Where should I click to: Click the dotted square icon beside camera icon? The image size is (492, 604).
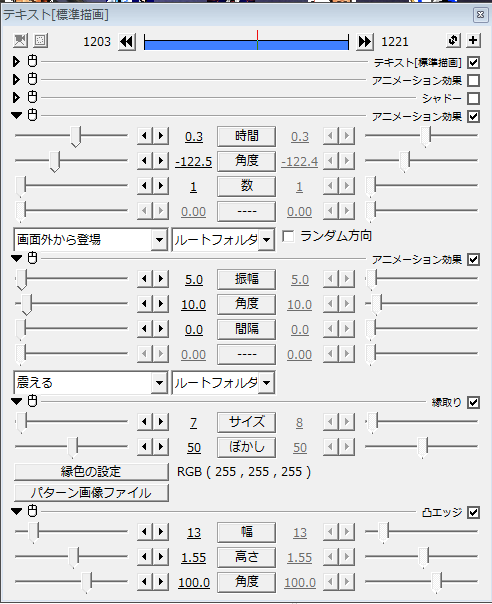pos(40,40)
